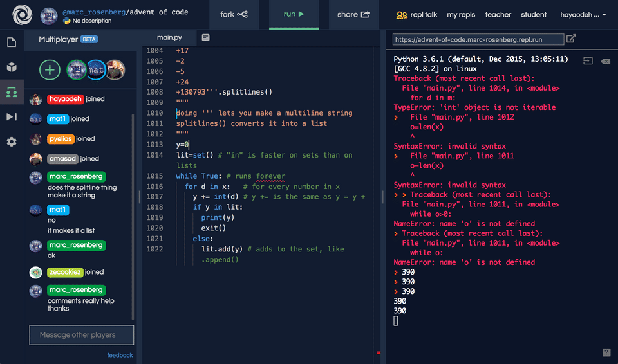618x364 pixels.
Task: Click the BETA badge next to Multiplayer
Action: coord(89,39)
